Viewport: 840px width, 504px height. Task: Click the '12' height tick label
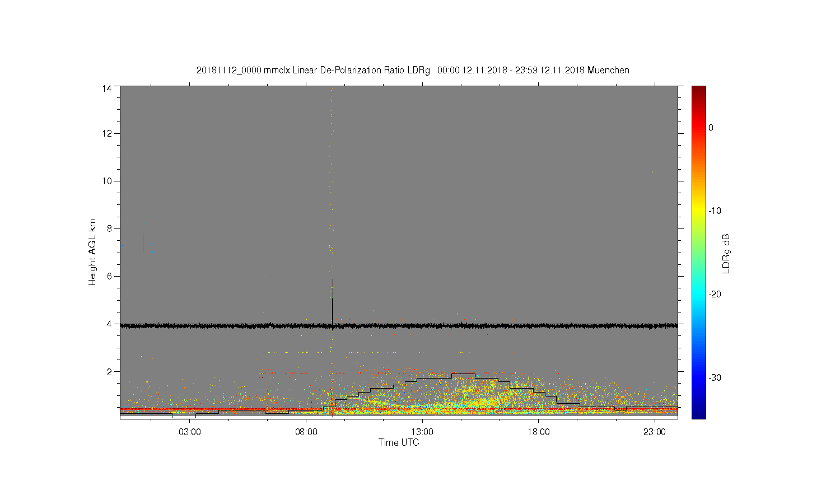tap(106, 133)
